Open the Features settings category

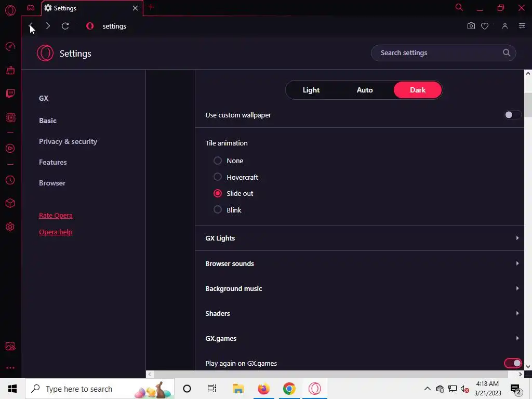point(53,162)
